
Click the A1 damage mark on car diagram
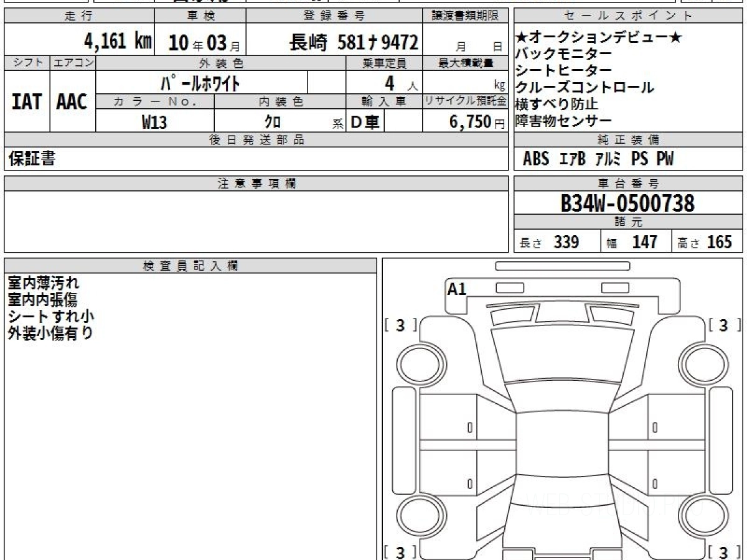coord(456,289)
